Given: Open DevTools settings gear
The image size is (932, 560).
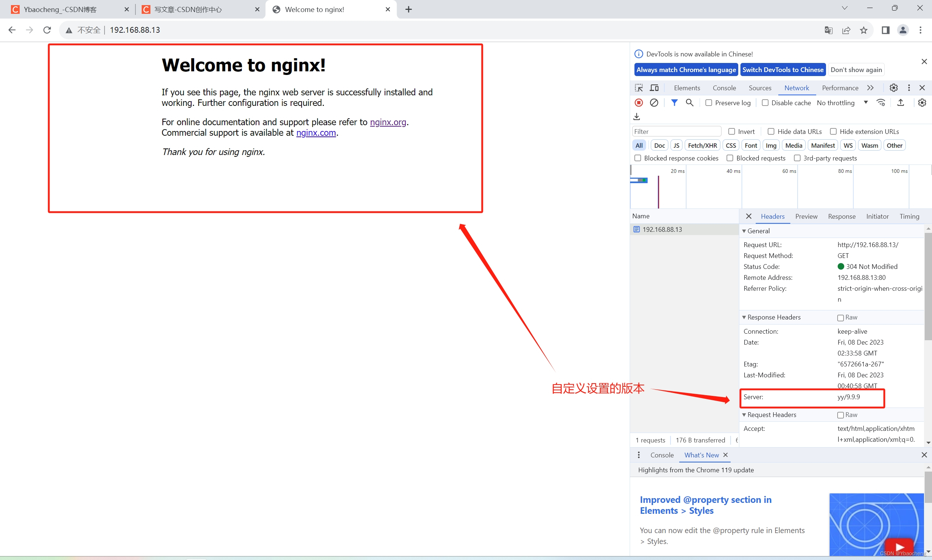Looking at the screenshot, I should [x=893, y=88].
